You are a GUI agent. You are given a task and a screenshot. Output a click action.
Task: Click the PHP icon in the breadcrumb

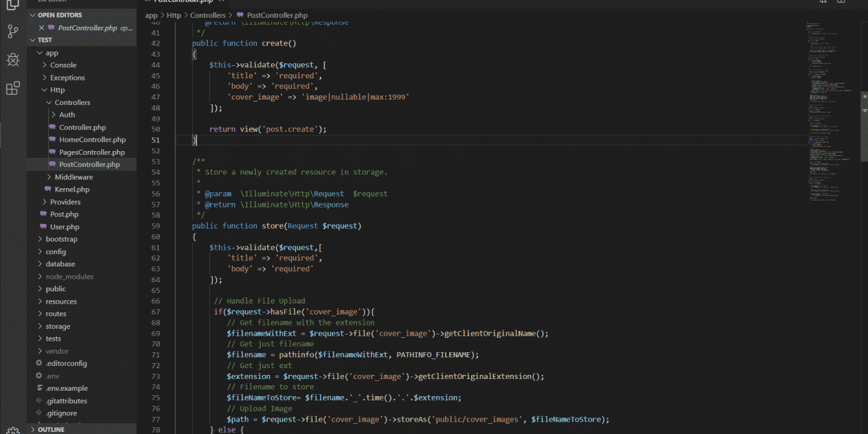tap(240, 14)
